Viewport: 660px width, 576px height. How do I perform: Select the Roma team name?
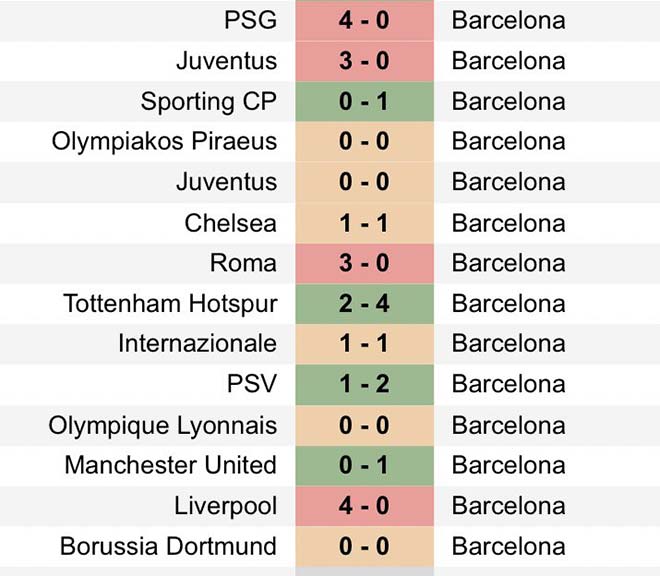coord(243,263)
